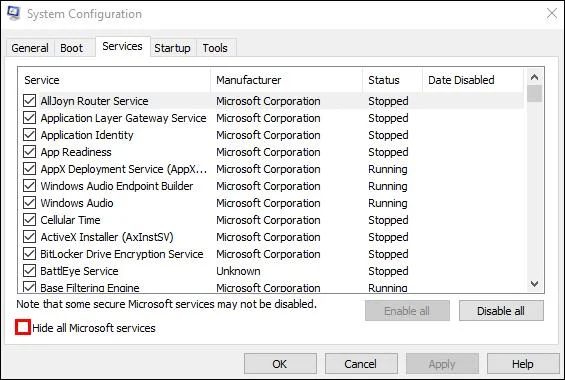Go to the Startup tab
Screen dimensions: 565x380
[172, 48]
